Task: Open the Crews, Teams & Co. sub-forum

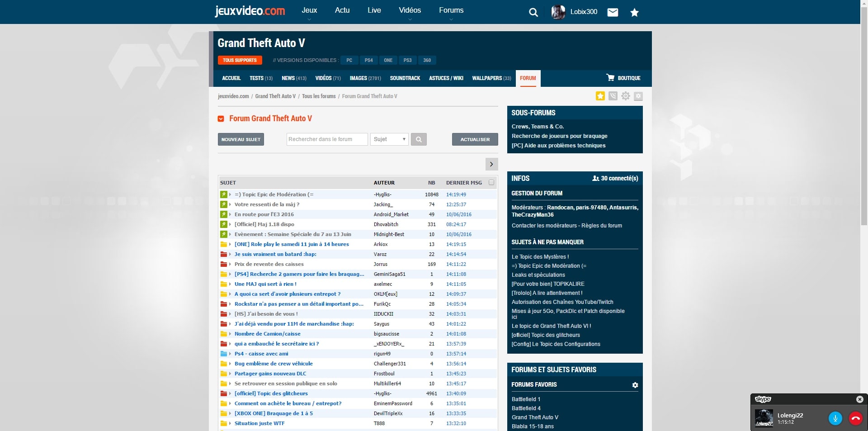Action: pyautogui.click(x=538, y=127)
